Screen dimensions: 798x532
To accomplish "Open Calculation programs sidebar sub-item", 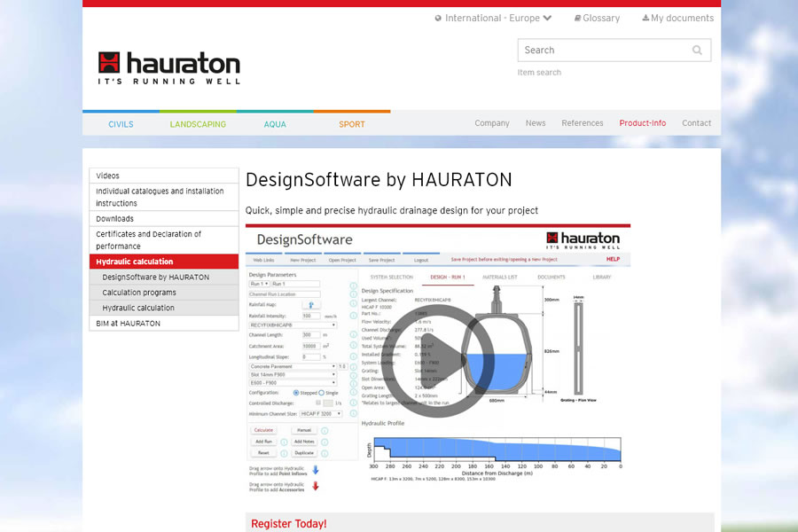I will [x=164, y=293].
